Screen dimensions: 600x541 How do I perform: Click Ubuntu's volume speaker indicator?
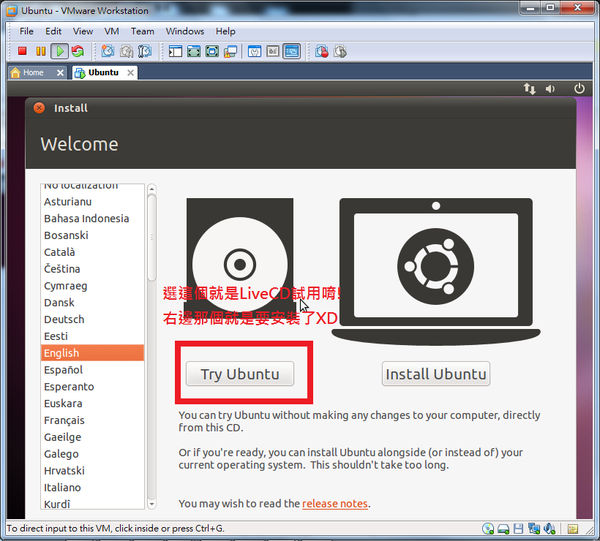coord(550,89)
